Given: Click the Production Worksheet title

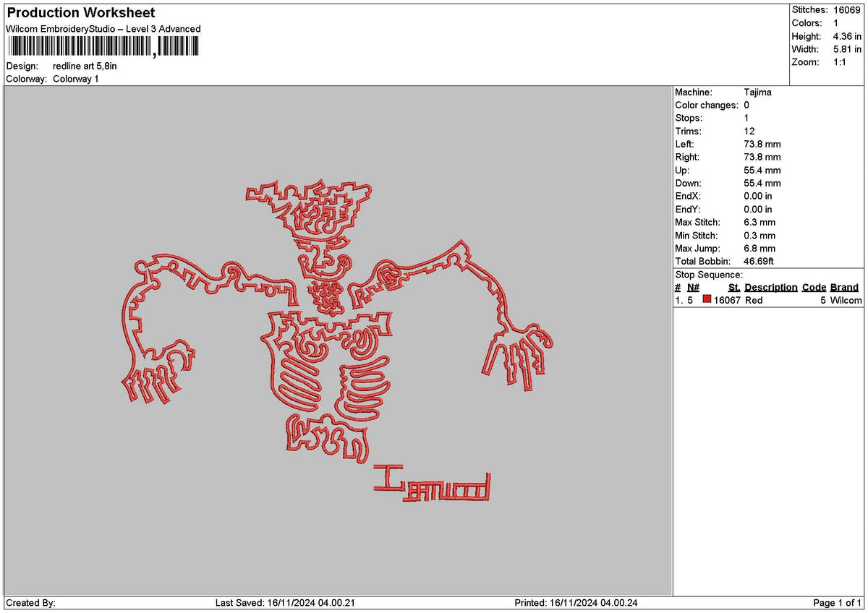Looking at the screenshot, I should (80, 13).
